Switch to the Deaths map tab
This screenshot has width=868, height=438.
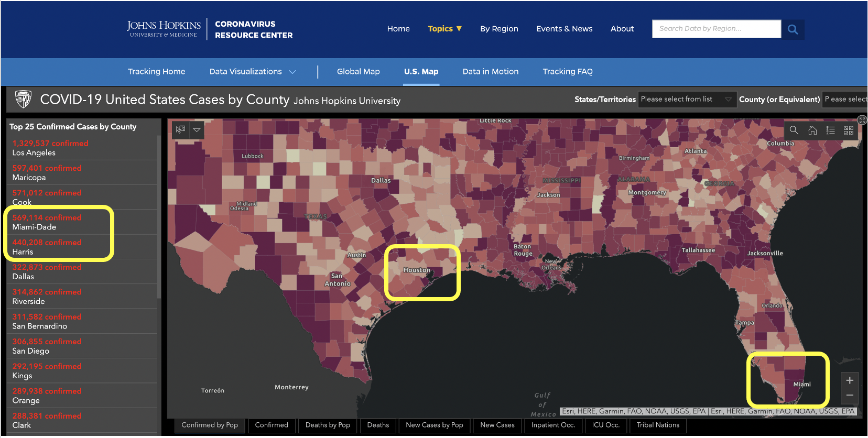coord(378,425)
